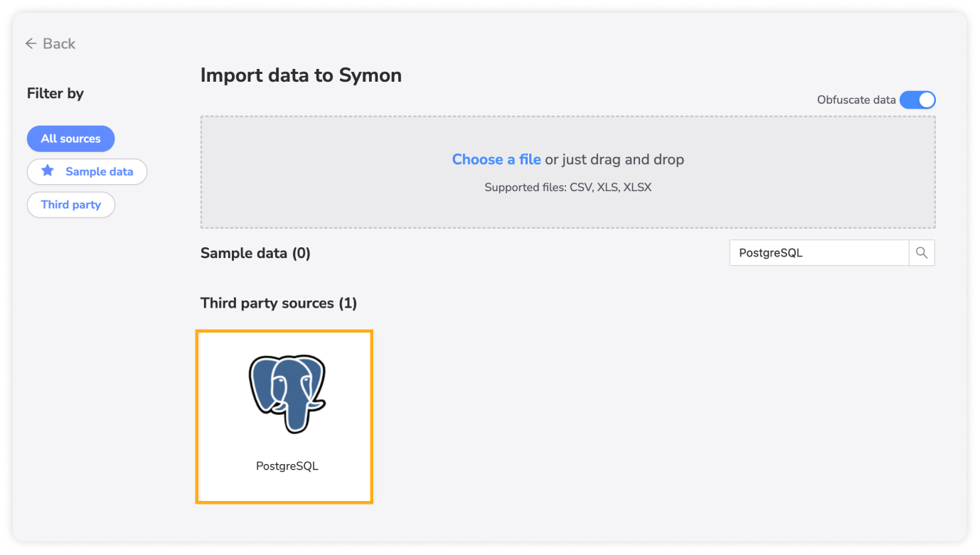The width and height of the screenshot is (980, 555).
Task: Click the search field containing PostgreSQL
Action: pos(819,253)
